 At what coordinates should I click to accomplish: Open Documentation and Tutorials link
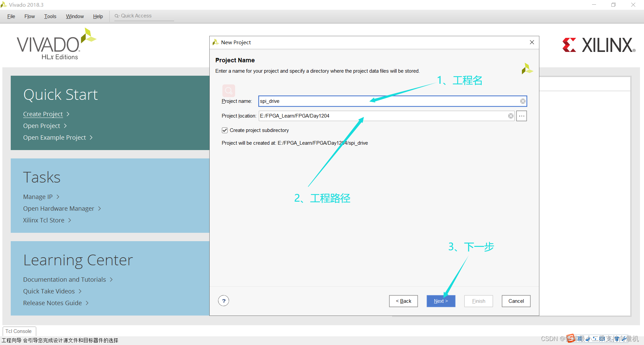(64, 280)
